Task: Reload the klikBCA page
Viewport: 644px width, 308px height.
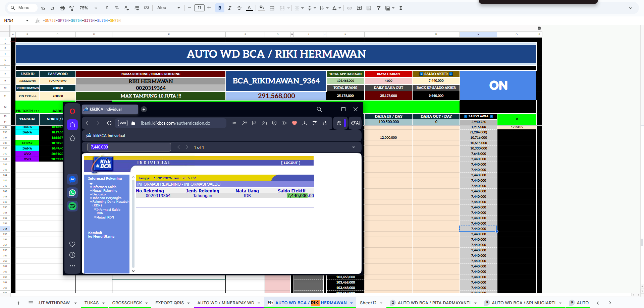Action: pyautogui.click(x=109, y=123)
